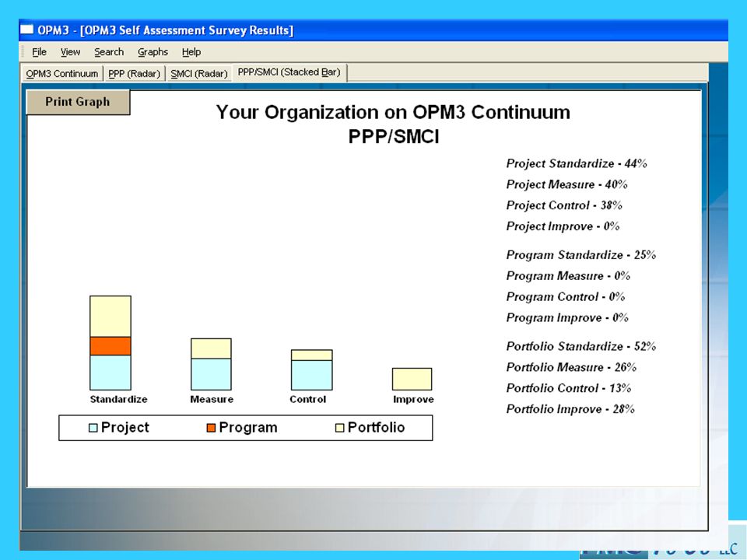Screen dimensions: 747x560
Task: Click Program legend orange swatch
Action: point(211,428)
